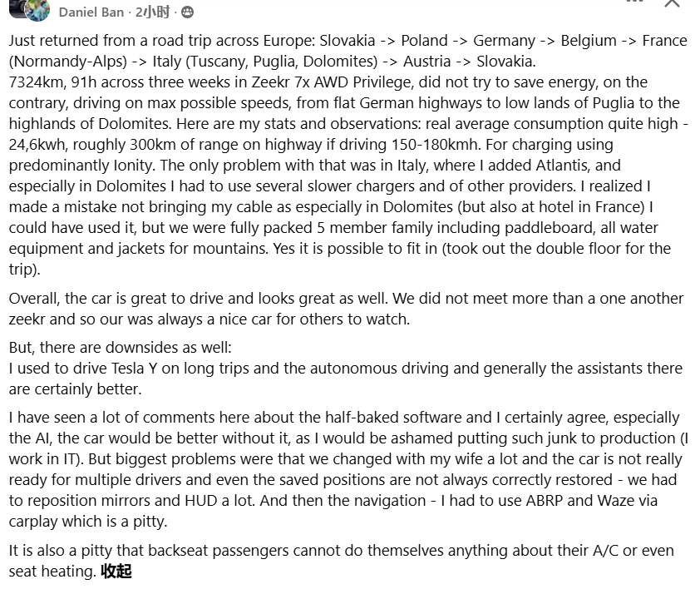Open the Daniel Ban profile name link
Screen dimensions: 700x594
91,12
